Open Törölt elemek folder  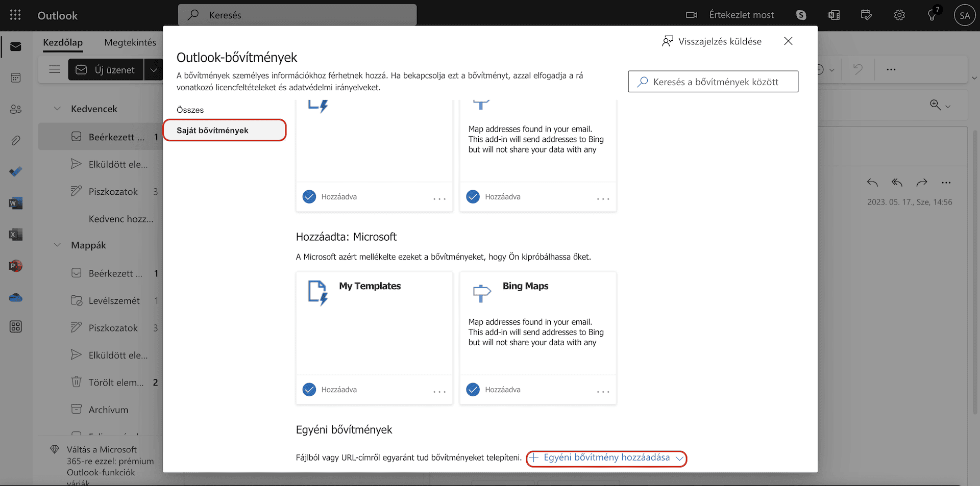pos(115,382)
